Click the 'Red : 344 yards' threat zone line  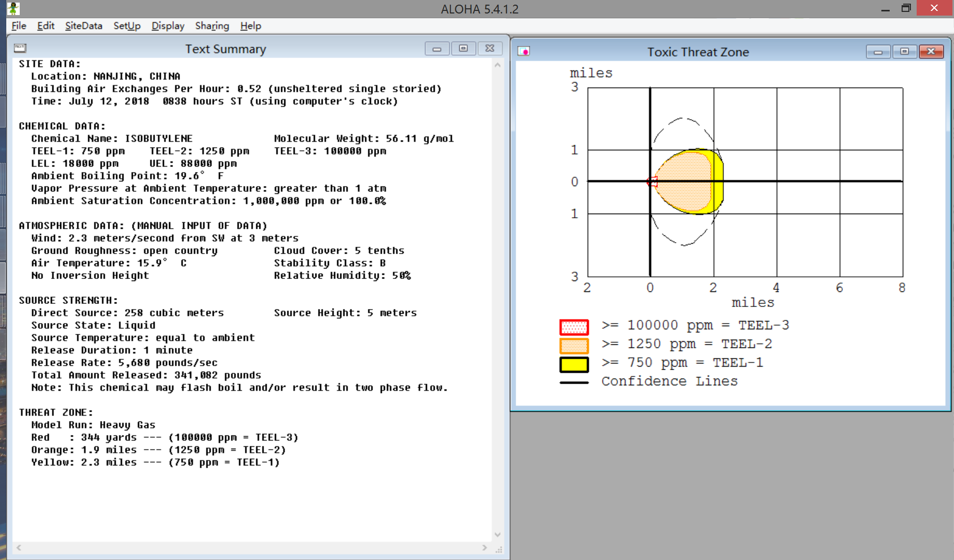[x=165, y=437]
